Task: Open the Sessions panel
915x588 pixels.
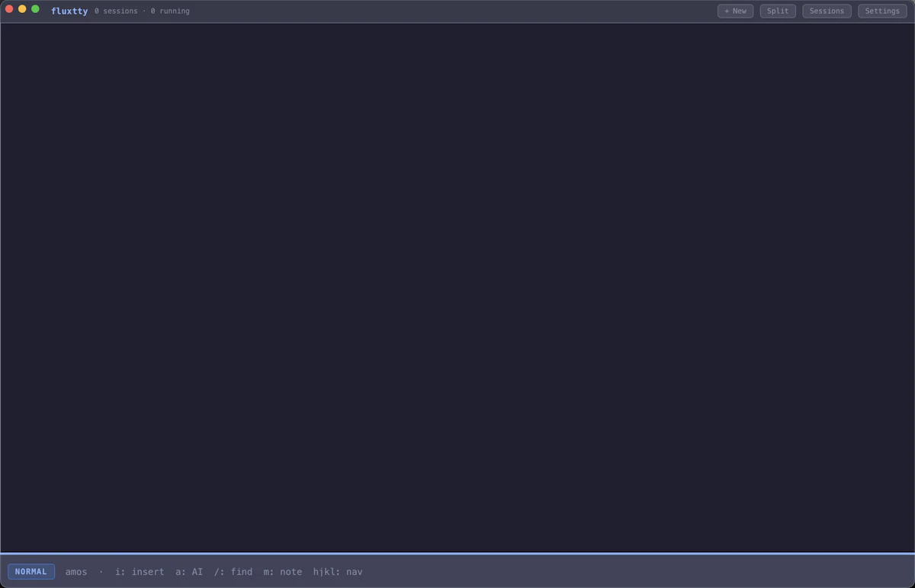Action: [827, 11]
